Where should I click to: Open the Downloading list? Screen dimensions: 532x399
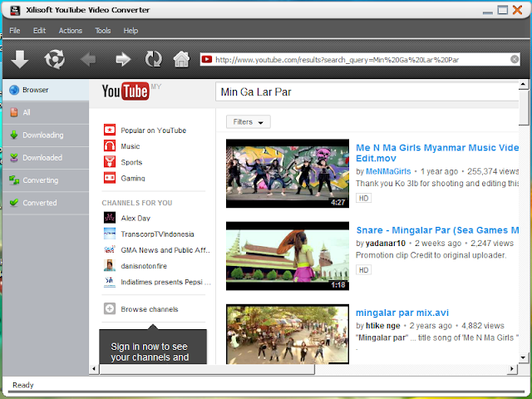click(46, 135)
